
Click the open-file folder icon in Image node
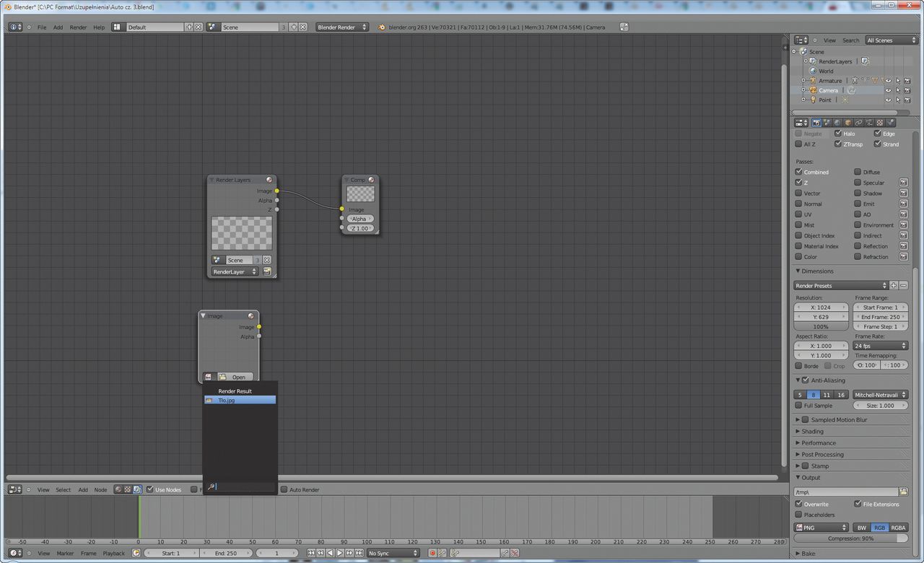pyautogui.click(x=222, y=377)
